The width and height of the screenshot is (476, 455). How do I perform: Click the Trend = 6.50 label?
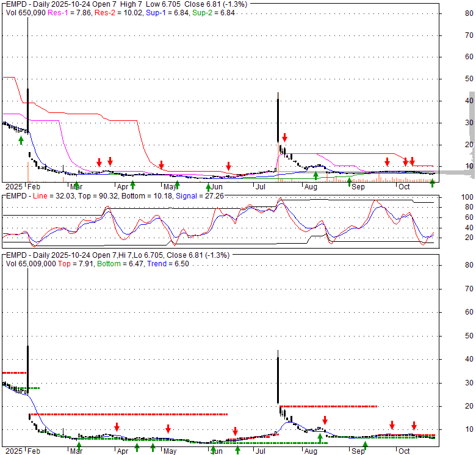[x=168, y=264]
